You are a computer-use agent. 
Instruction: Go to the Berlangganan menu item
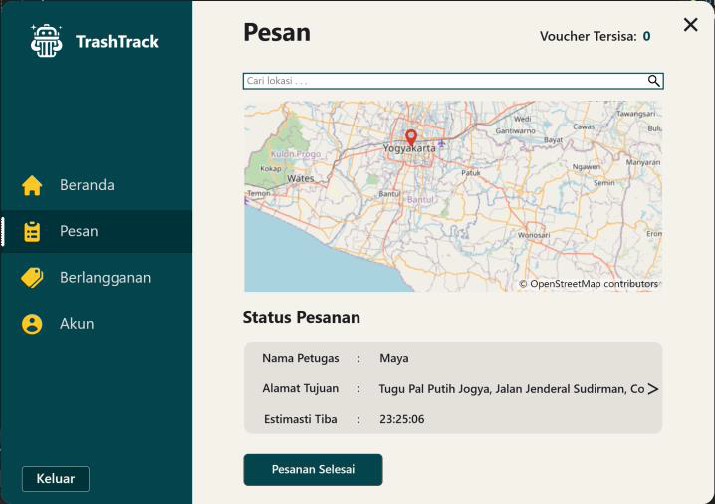pyautogui.click(x=105, y=278)
